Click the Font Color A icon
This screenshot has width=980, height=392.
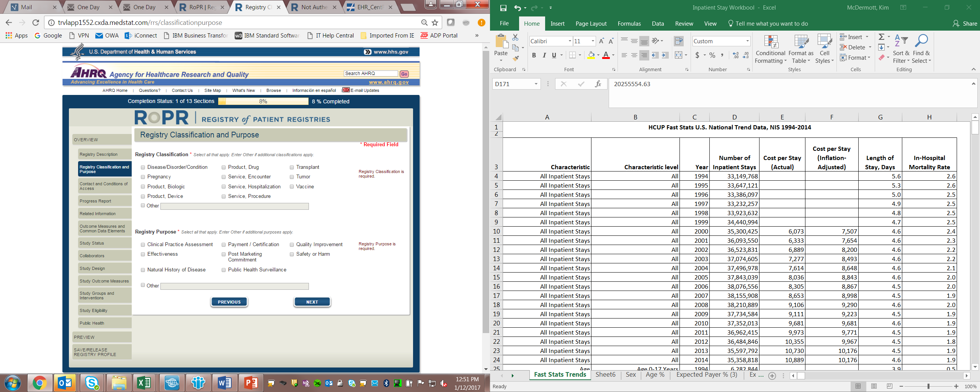pyautogui.click(x=606, y=56)
